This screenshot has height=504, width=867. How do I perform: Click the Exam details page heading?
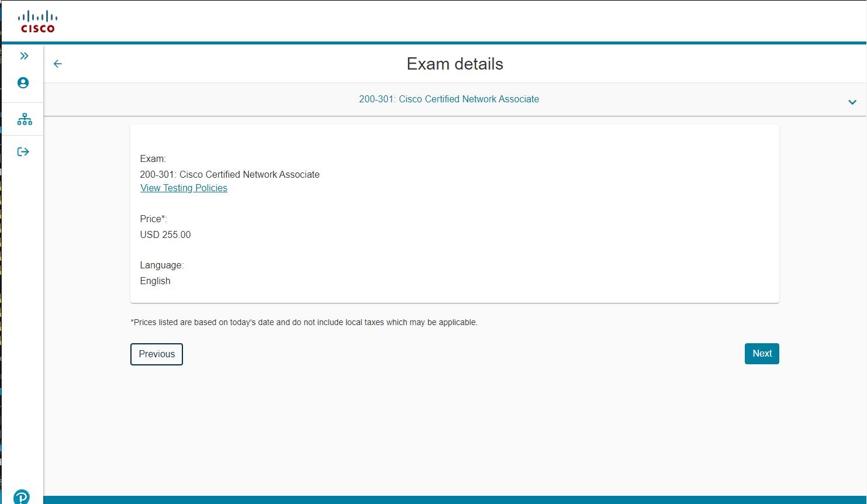coord(455,64)
